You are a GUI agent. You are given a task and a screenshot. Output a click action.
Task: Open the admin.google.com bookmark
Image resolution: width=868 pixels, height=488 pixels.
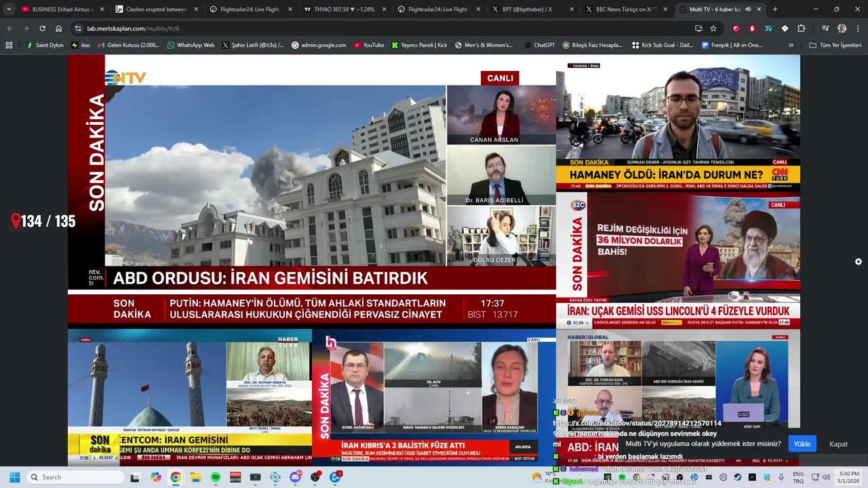pyautogui.click(x=319, y=45)
